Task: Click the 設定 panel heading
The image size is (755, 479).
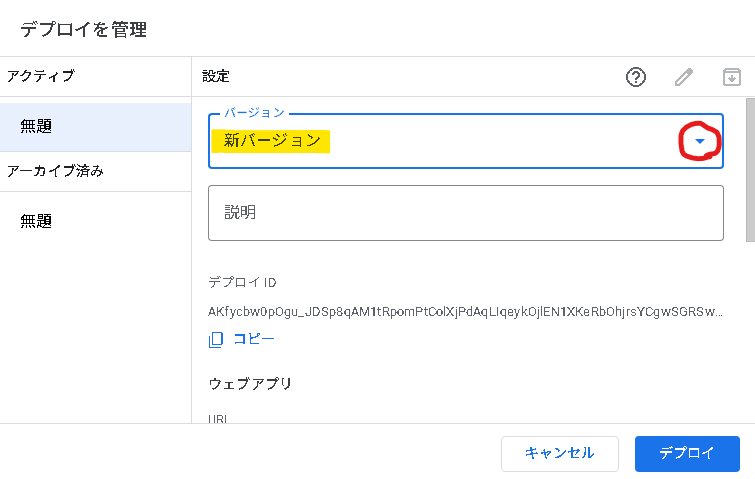Action: point(216,76)
